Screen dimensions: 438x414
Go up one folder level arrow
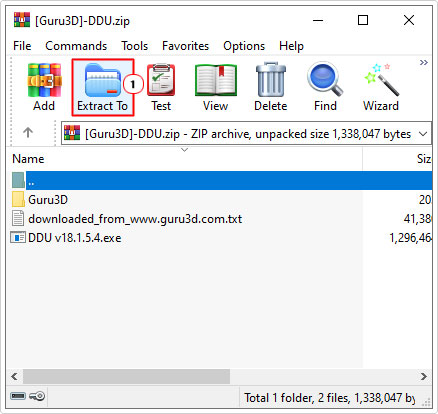click(28, 133)
